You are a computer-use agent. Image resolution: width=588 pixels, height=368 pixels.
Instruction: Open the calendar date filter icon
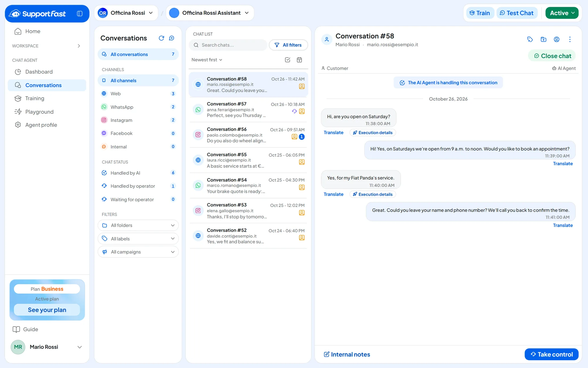click(299, 60)
